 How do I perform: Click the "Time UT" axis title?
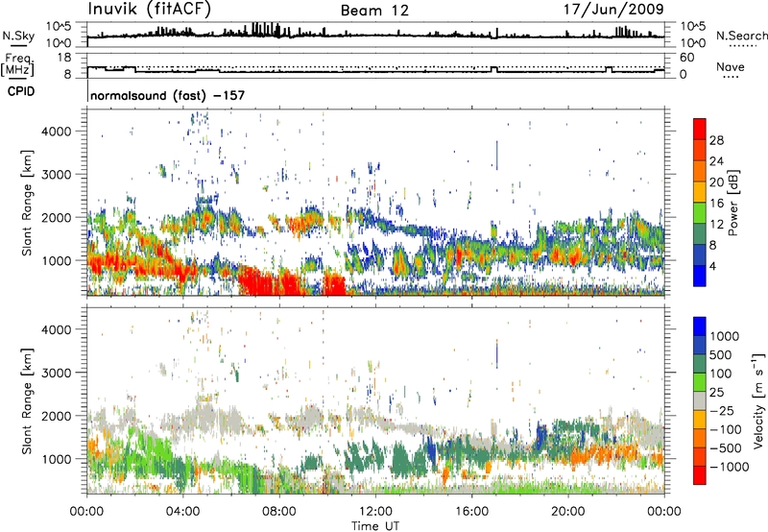(x=375, y=526)
